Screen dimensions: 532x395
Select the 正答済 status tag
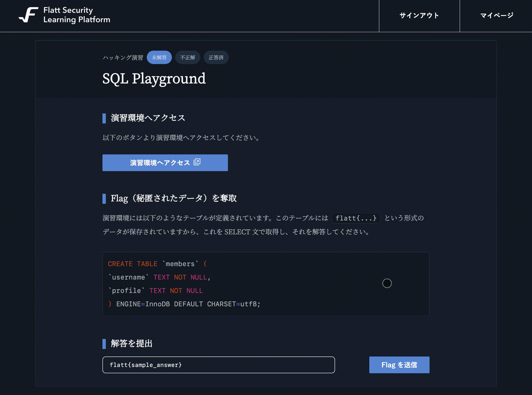pyautogui.click(x=216, y=58)
